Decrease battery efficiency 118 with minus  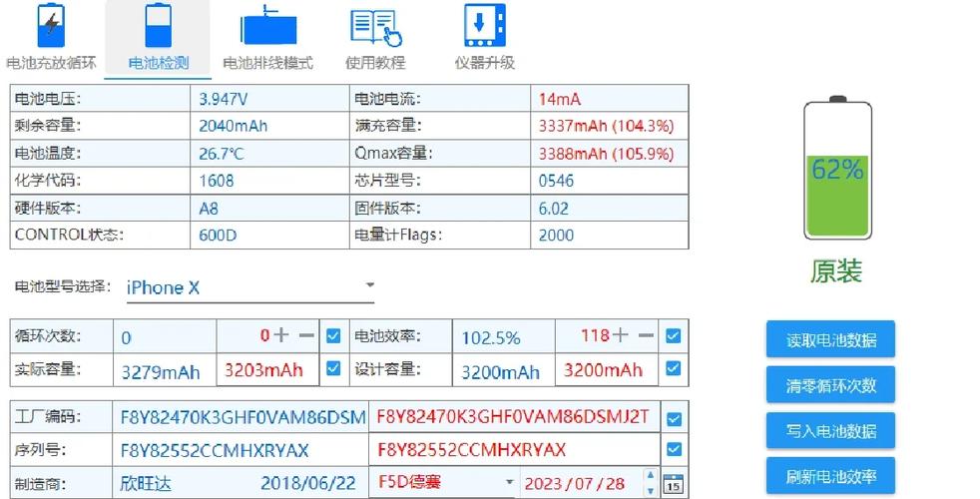click(646, 335)
